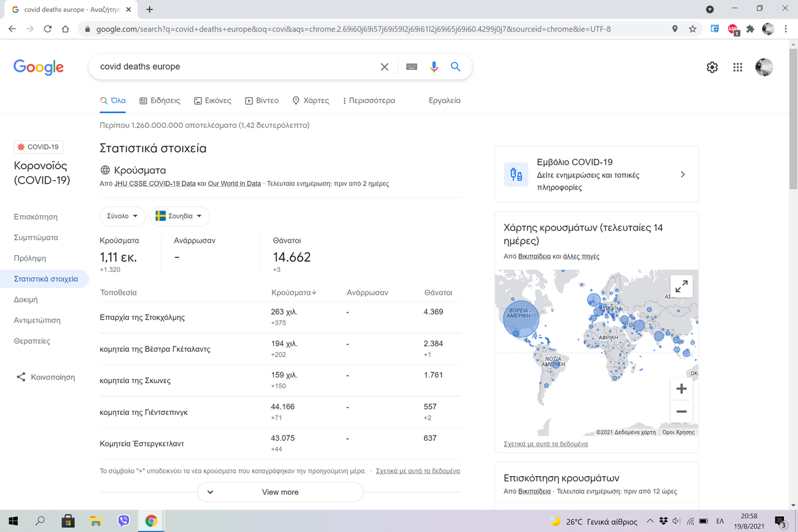Open the Our World in Data link
Screen dimensions: 798x532
(x=234, y=184)
